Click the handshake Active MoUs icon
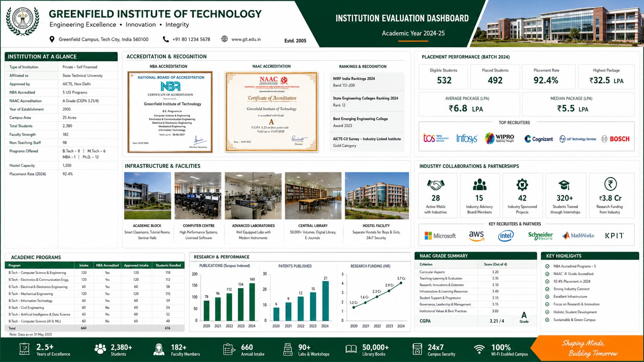644x362 pixels. (436, 185)
